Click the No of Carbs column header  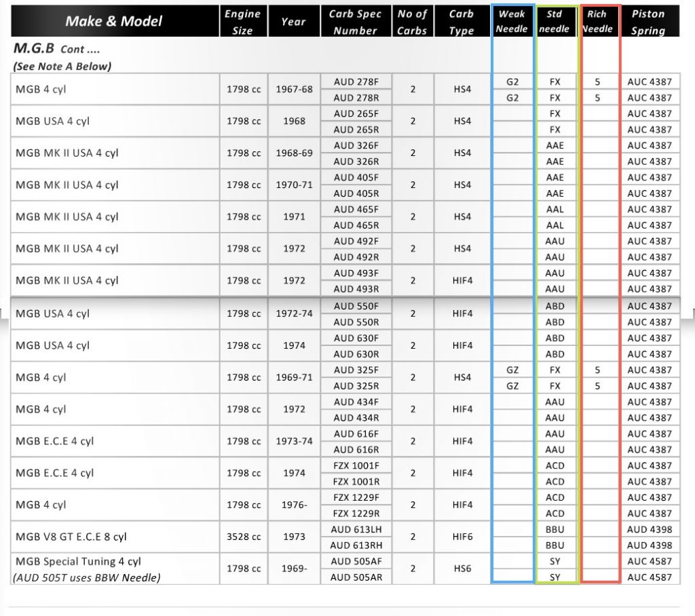[x=412, y=21]
